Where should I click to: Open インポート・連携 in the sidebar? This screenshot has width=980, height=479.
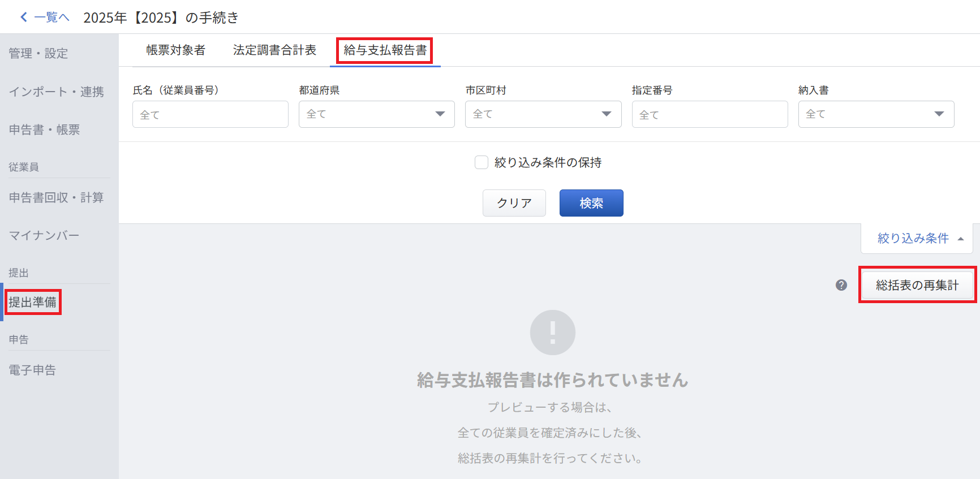coord(57,92)
